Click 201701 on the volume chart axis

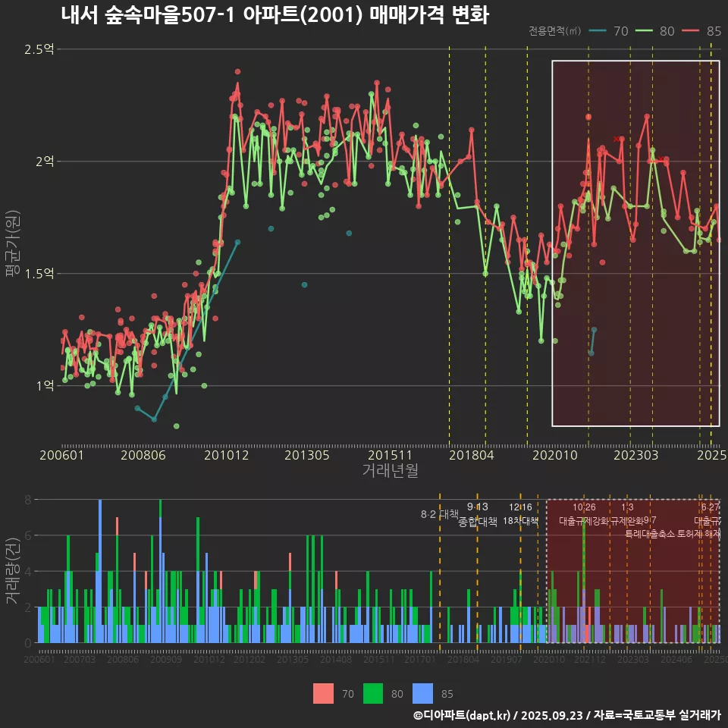[419, 659]
